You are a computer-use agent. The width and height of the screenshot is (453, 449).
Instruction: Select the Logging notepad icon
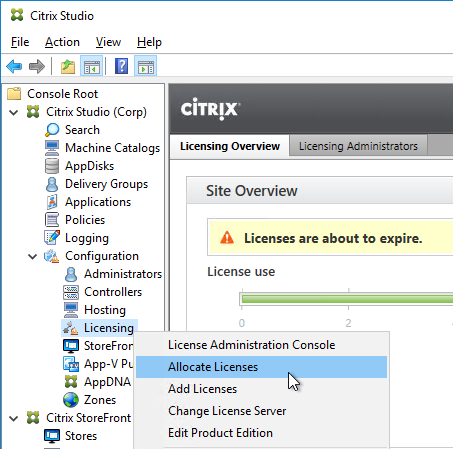[x=52, y=238]
